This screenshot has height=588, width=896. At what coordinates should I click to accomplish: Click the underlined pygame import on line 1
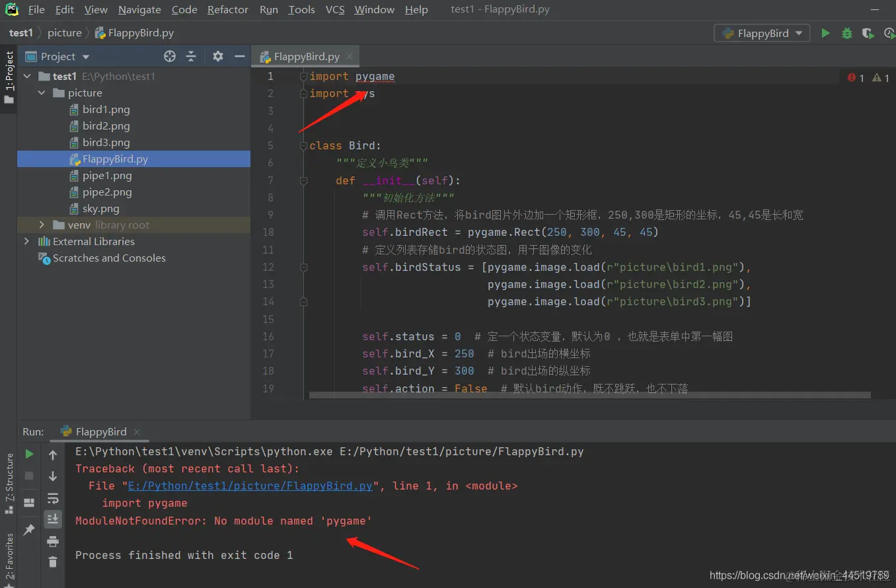click(375, 77)
